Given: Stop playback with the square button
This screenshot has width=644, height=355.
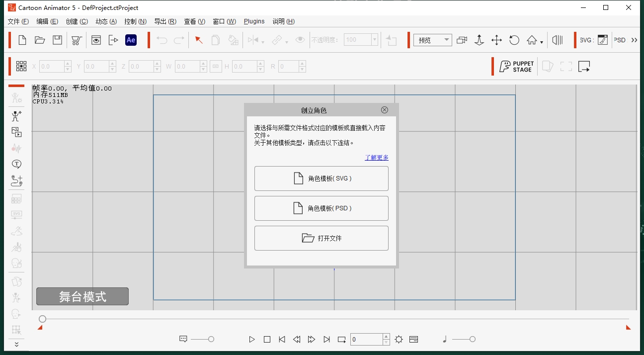Looking at the screenshot, I should (x=267, y=340).
